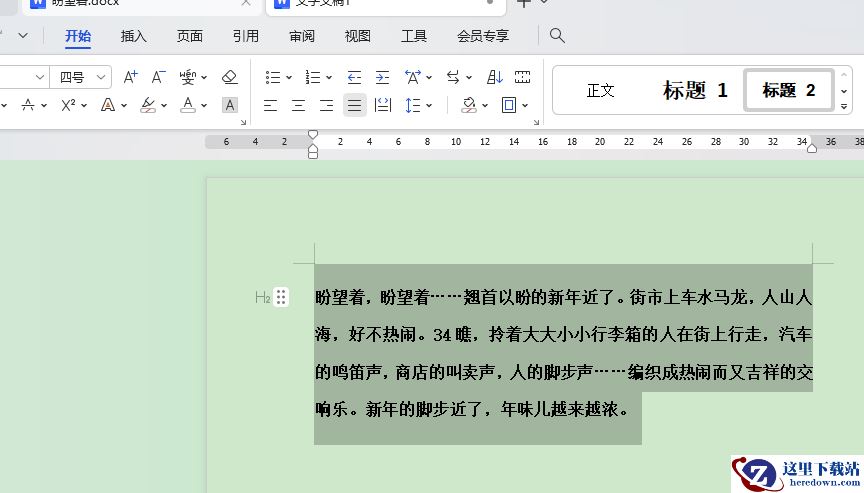Move the styles gallery down one row
The image size is (864, 493).
tap(844, 91)
